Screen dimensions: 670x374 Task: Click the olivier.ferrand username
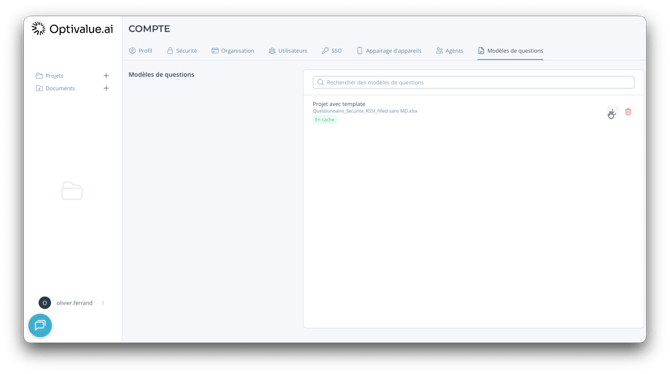tap(74, 303)
